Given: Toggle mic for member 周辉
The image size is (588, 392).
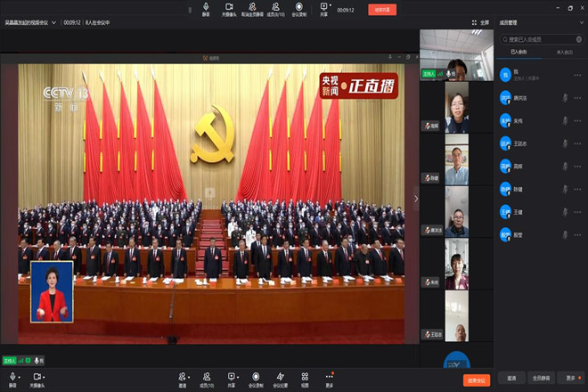Looking at the screenshot, I should click(565, 167).
